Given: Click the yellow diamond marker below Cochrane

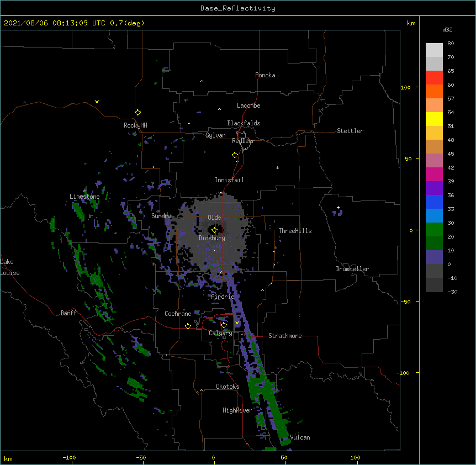Looking at the screenshot, I should (188, 326).
